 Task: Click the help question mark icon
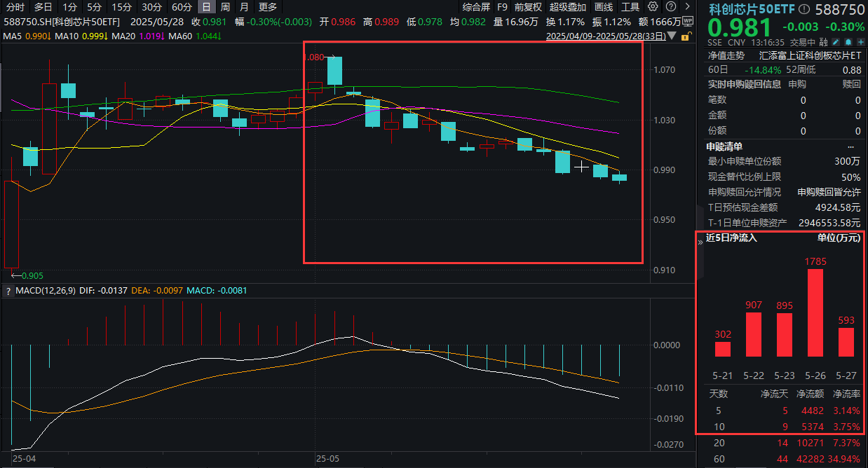670,7
